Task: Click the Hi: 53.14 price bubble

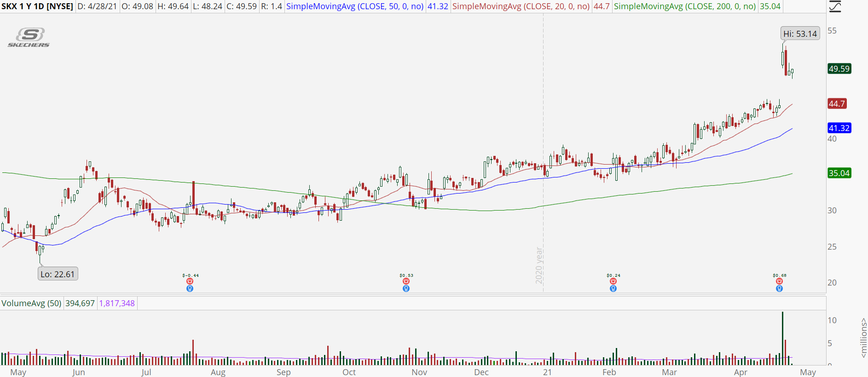Action: click(800, 34)
